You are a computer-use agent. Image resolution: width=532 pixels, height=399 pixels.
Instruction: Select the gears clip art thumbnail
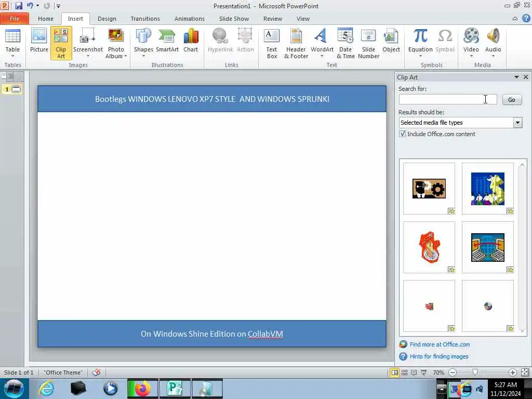[x=429, y=189]
